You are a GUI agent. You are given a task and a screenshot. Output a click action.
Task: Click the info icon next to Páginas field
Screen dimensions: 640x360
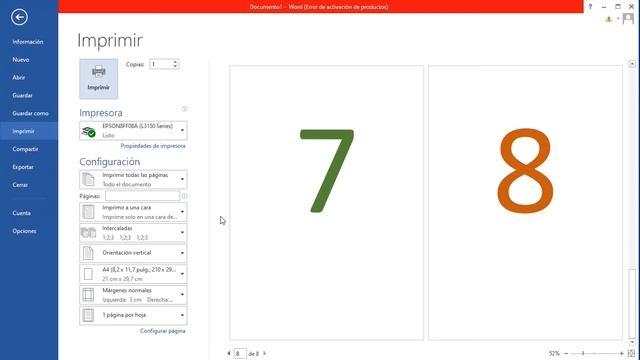click(x=184, y=196)
